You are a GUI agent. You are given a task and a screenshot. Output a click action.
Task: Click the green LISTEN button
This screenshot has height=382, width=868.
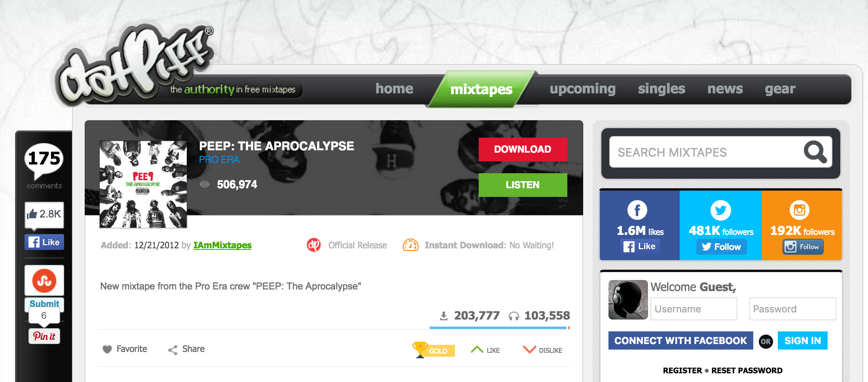coord(523,185)
